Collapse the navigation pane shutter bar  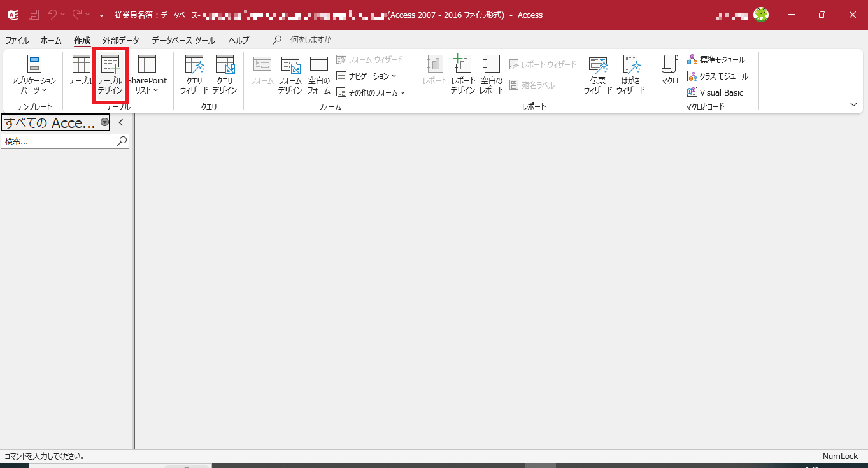[x=120, y=122]
